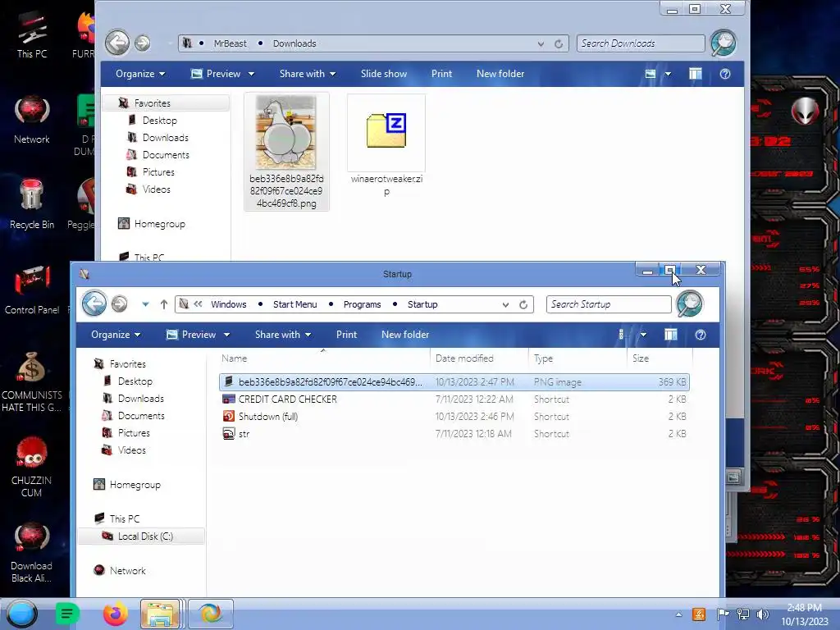Click the Refresh icon in Startup address bar

(523, 304)
